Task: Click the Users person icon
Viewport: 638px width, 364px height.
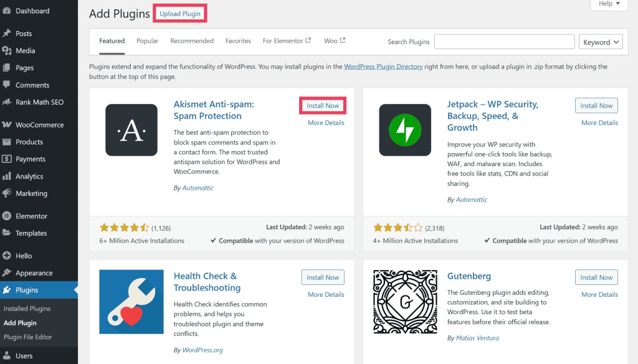Action: (6, 355)
